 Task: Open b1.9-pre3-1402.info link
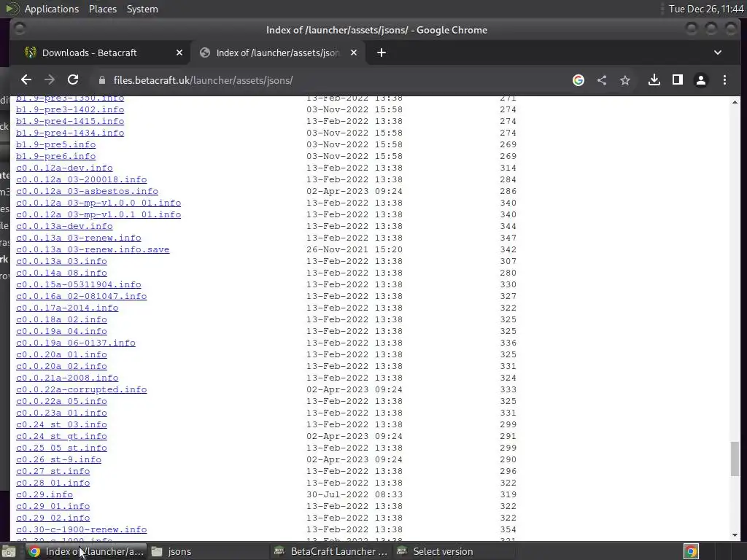pyautogui.click(x=70, y=109)
